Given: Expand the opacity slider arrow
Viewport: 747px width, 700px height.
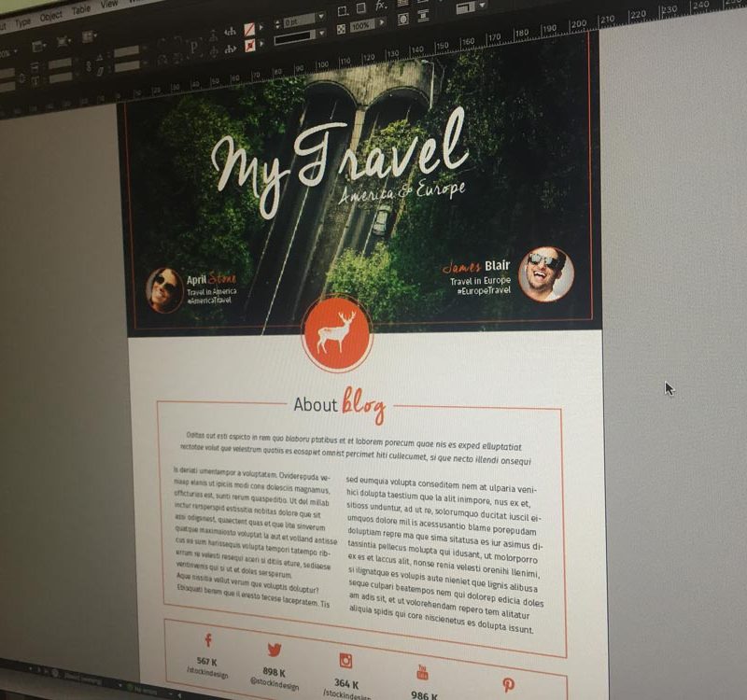Looking at the screenshot, I should click(x=381, y=22).
